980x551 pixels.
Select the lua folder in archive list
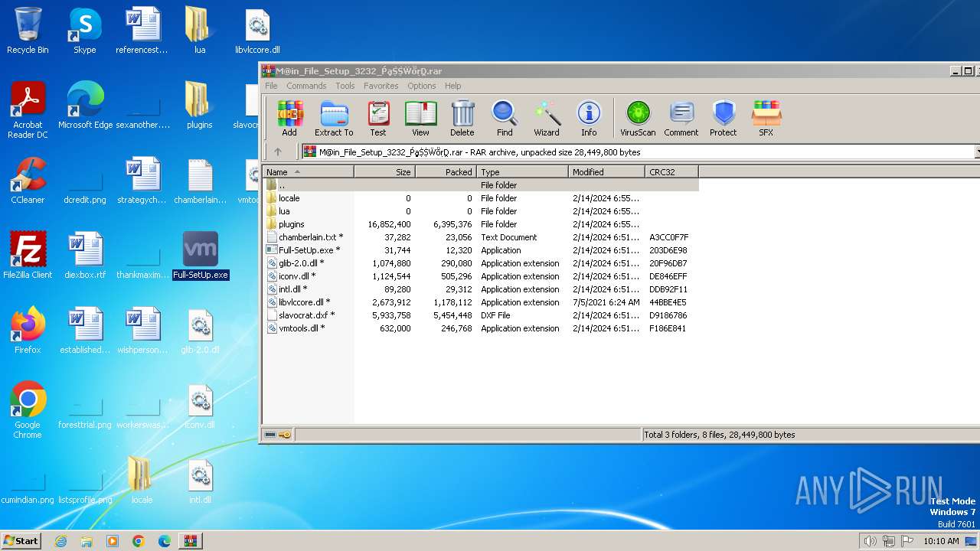(x=480, y=211)
